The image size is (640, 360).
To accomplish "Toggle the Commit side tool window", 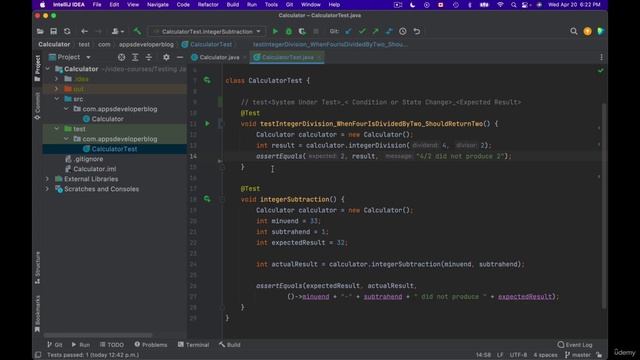I will click(x=38, y=106).
